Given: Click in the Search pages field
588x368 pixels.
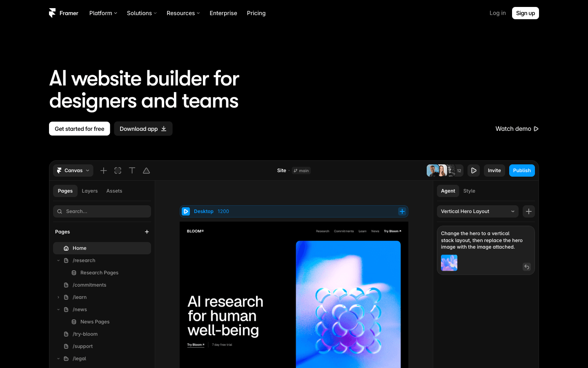Looking at the screenshot, I should point(102,211).
